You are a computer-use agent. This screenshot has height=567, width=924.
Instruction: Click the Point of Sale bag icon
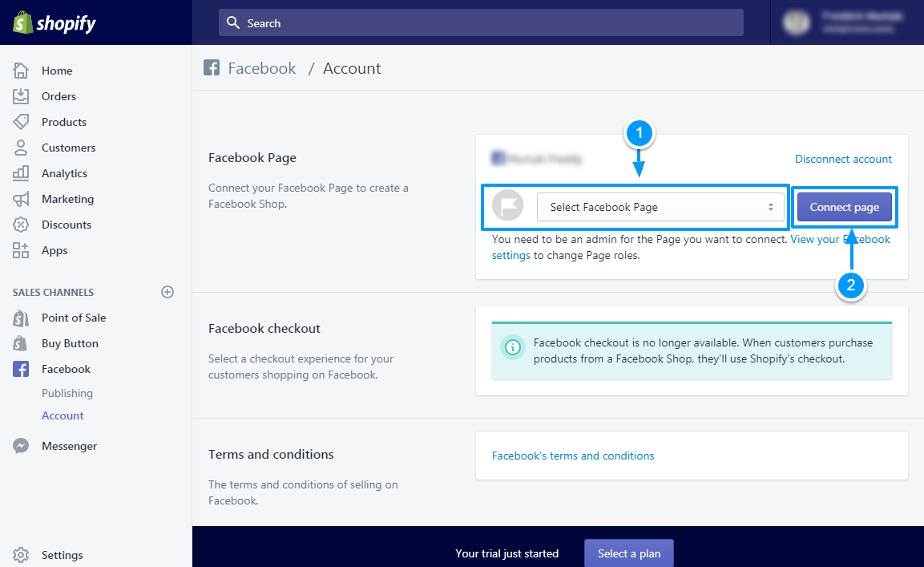point(21,318)
